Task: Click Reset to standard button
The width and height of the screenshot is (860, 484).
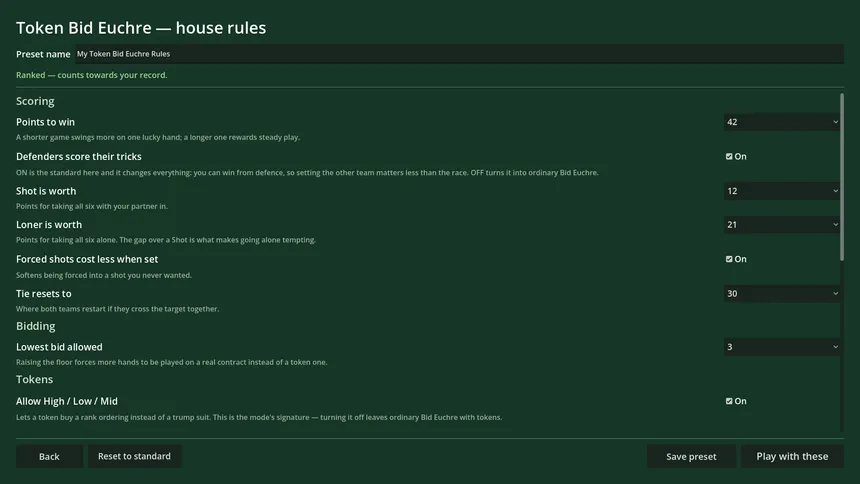Action: [134, 457]
